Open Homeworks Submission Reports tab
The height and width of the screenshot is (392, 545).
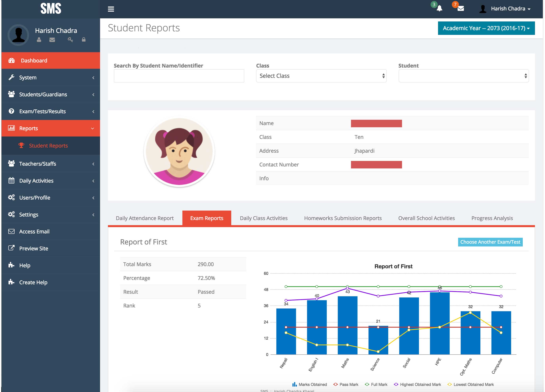tap(343, 218)
